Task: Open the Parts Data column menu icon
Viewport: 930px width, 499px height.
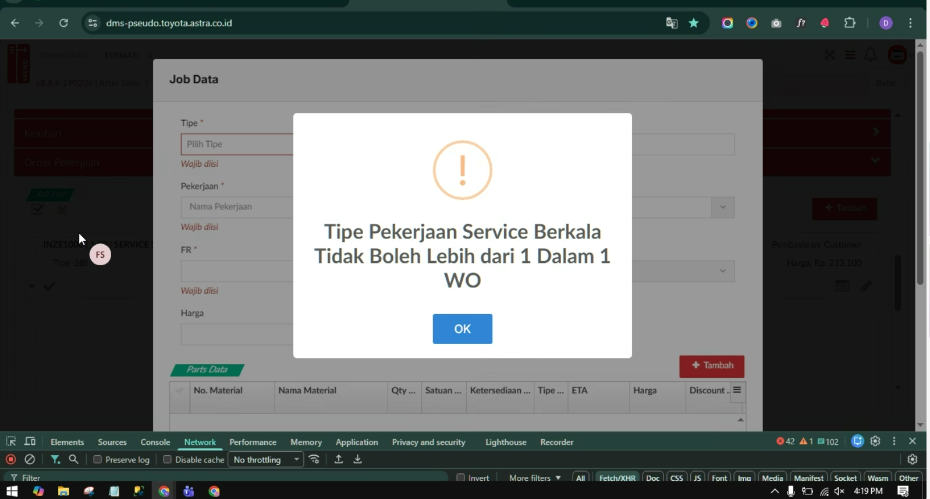Action: [x=737, y=391]
